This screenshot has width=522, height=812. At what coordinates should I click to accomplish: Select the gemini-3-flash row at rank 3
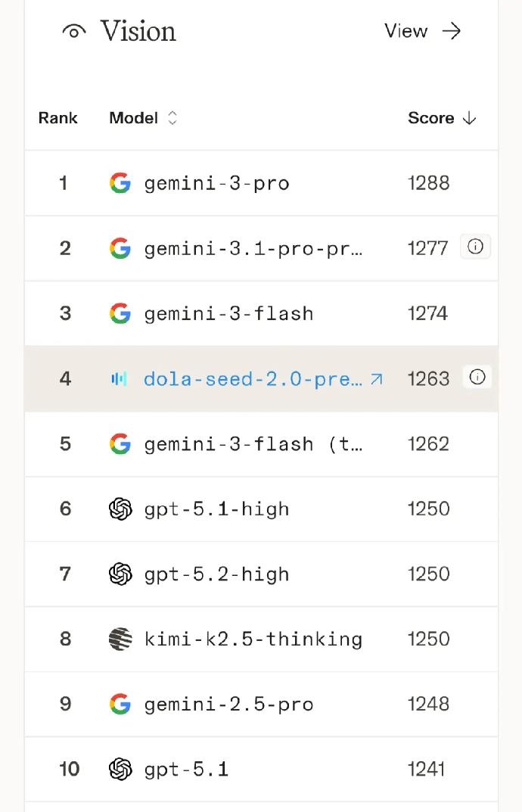[228, 313]
